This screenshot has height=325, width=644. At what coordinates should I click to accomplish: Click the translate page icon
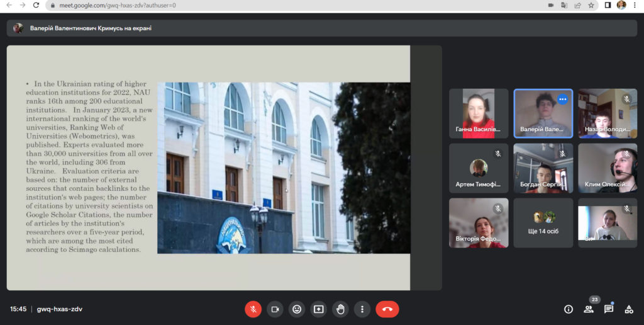click(x=564, y=5)
